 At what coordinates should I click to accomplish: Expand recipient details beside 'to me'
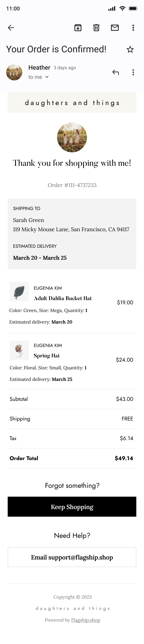[47, 77]
